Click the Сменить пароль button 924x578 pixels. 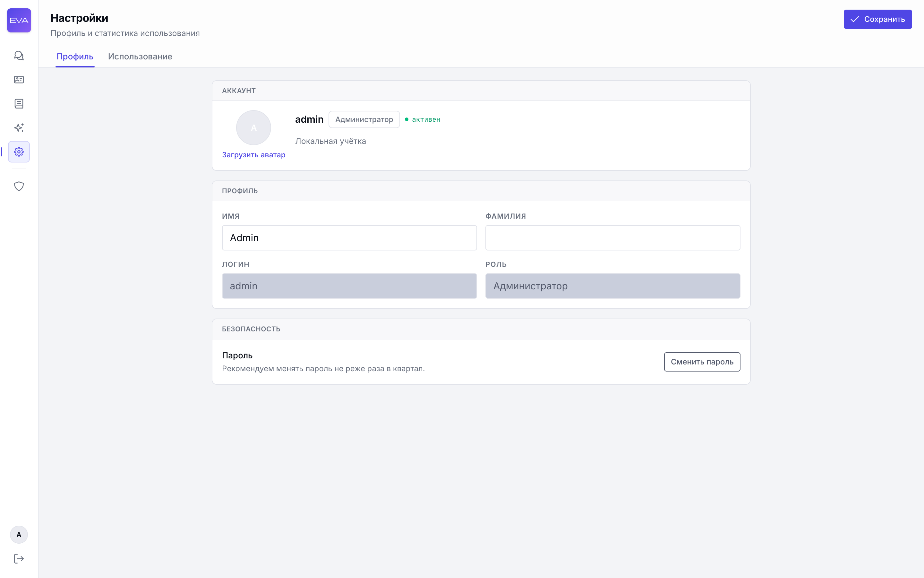coord(702,362)
